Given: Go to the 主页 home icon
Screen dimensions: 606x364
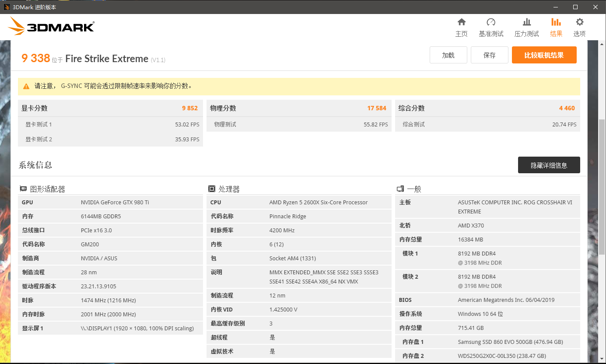Looking at the screenshot, I should coord(461,22).
